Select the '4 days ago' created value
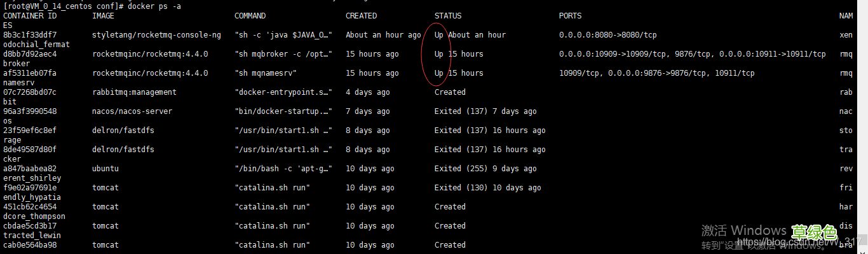The image size is (868, 254). pyautogui.click(x=368, y=92)
